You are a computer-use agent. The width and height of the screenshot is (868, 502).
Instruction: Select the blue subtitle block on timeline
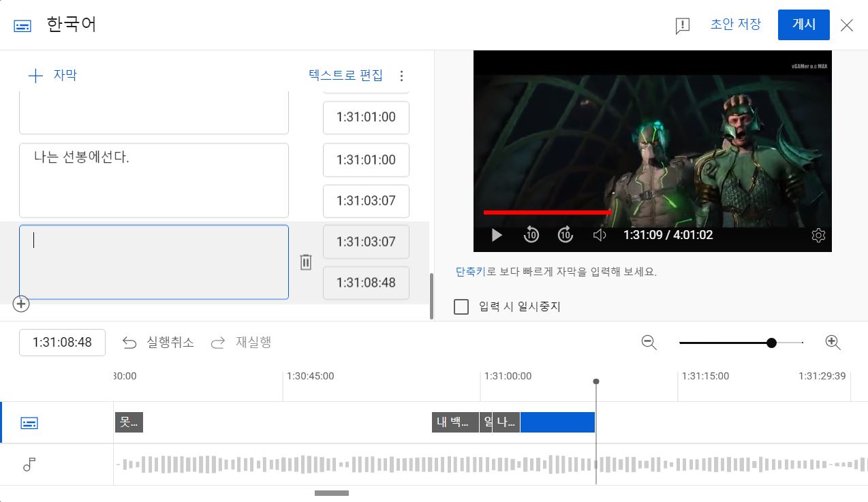tap(557, 422)
